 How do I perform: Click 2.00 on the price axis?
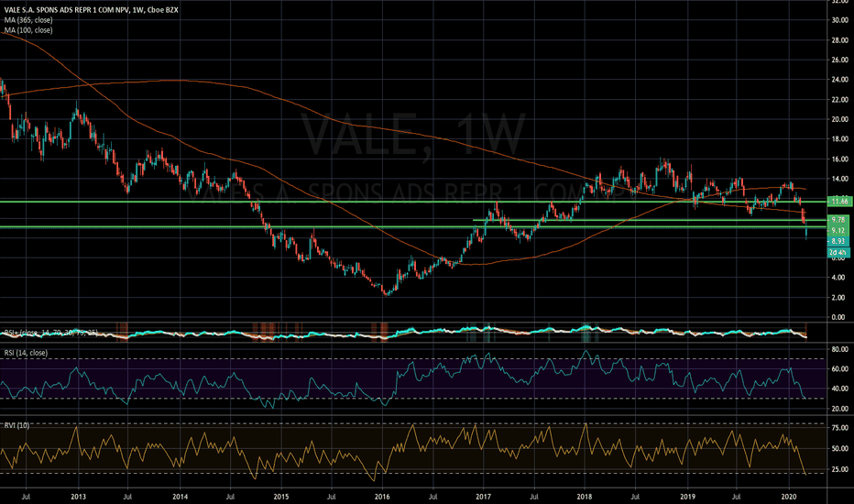pyautogui.click(x=838, y=298)
